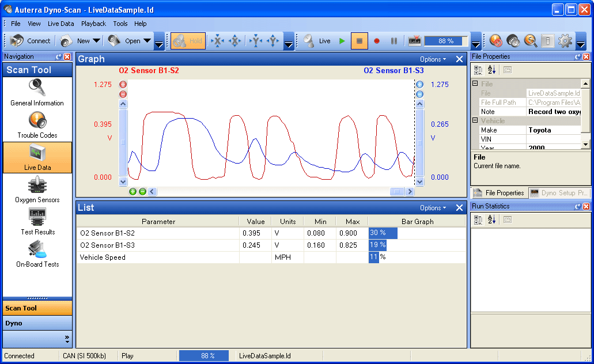594x364 pixels.
Task: Open the Playback menu
Action: point(93,24)
